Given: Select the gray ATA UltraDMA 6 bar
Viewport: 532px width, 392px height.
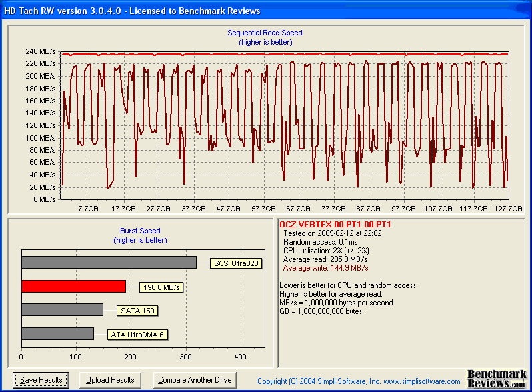Looking at the screenshot, I should [58, 333].
